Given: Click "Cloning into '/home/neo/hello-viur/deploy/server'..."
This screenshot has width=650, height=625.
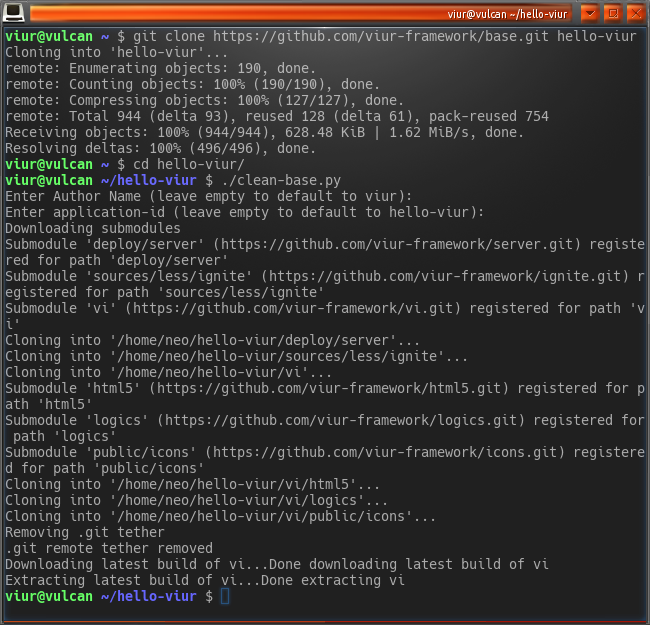Looking at the screenshot, I should [212, 340].
